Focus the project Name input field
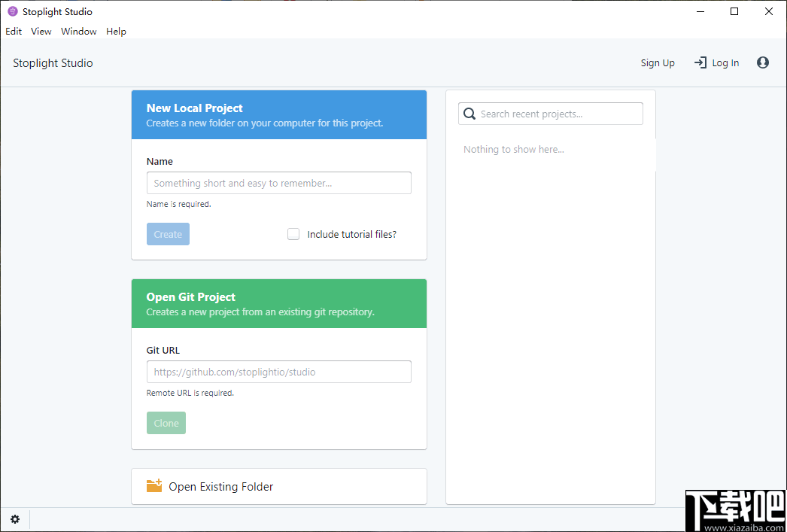This screenshot has width=787, height=532. (x=278, y=183)
